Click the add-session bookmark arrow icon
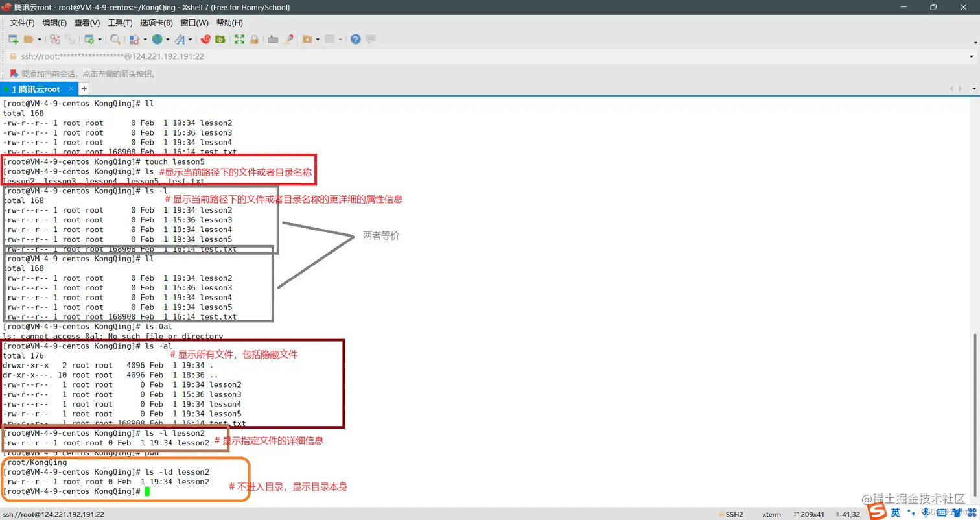This screenshot has height=520, width=980. point(14,73)
